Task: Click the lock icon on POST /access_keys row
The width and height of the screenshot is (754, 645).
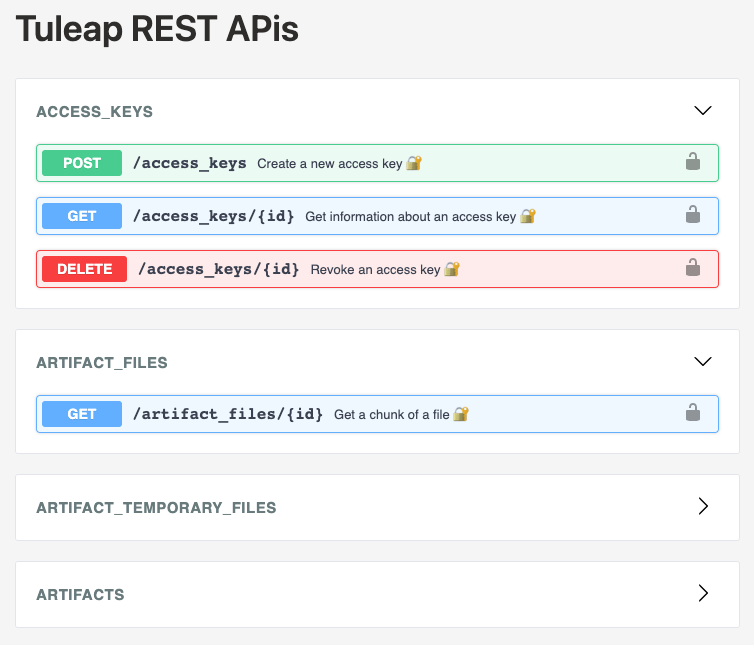Action: 692,162
